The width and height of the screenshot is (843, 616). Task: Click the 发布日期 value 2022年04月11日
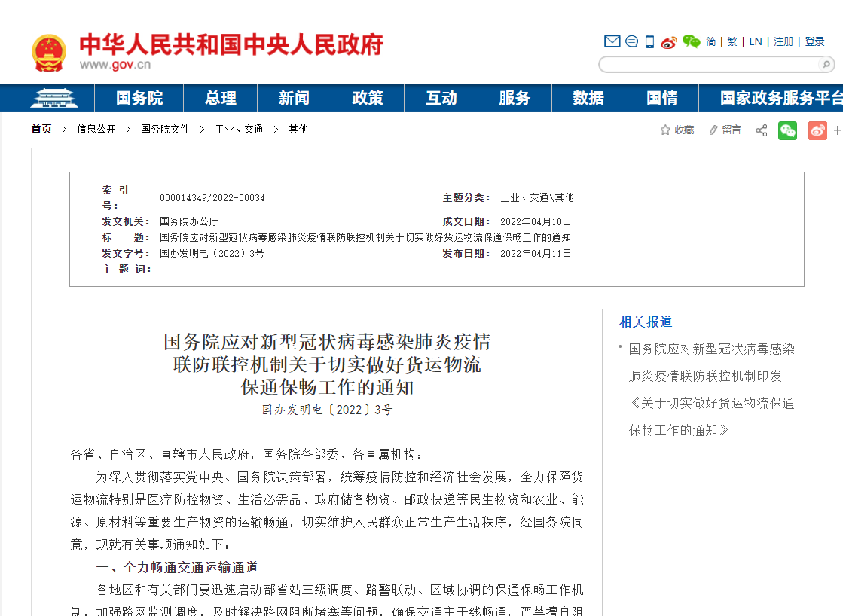pyautogui.click(x=536, y=253)
